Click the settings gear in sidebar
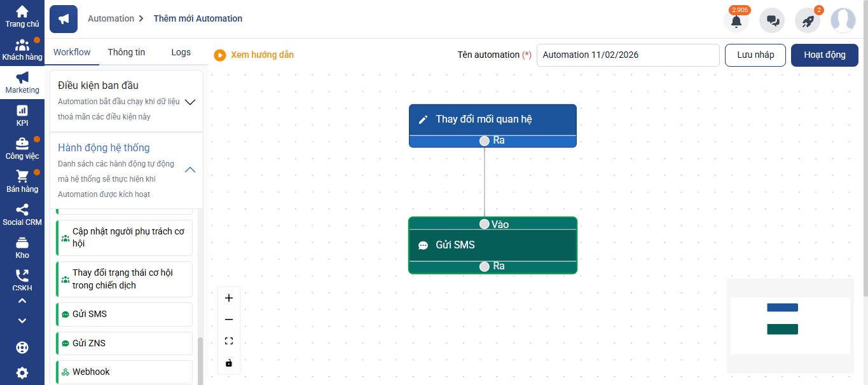The width and height of the screenshot is (868, 385). click(22, 373)
